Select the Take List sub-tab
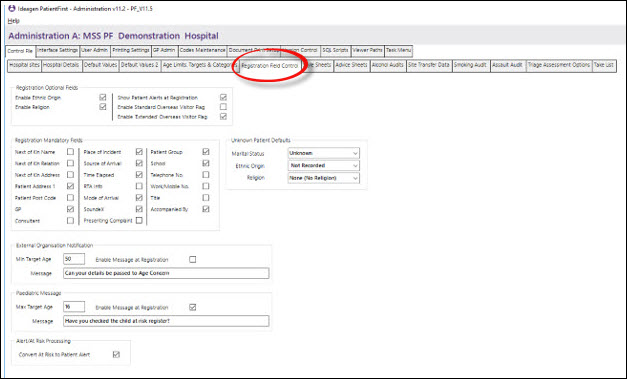The image size is (627, 379). click(604, 66)
